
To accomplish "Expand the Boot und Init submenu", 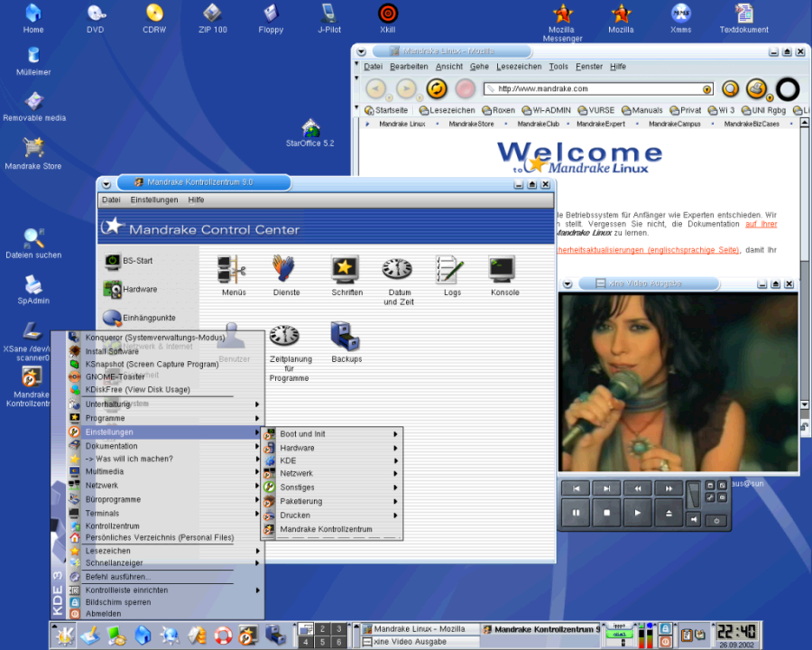I will (x=331, y=434).
